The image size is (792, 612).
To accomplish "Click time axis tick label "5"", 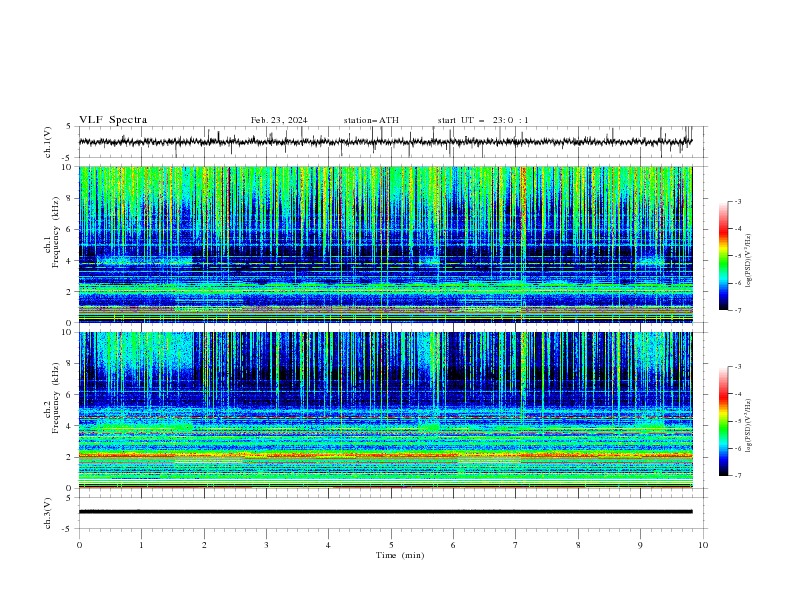I will pyautogui.click(x=391, y=545).
